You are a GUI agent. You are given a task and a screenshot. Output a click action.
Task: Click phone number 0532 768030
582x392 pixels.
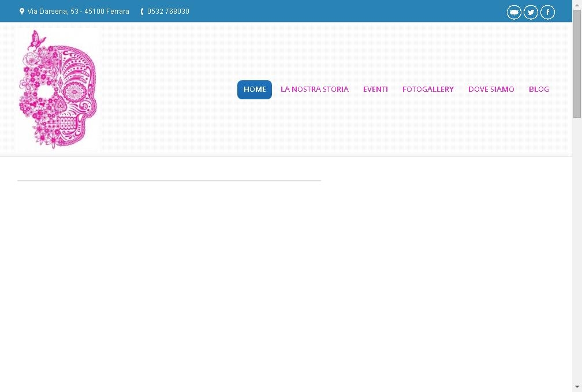click(x=168, y=12)
